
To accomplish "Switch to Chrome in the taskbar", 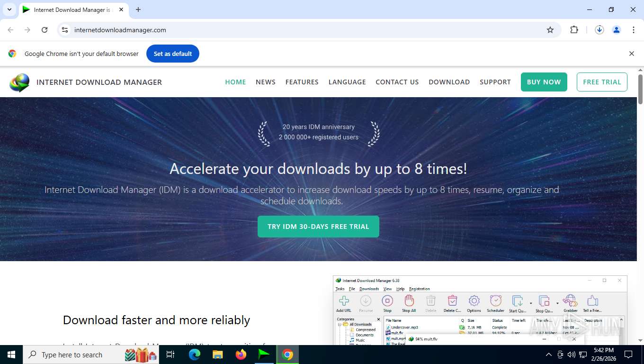I will [x=287, y=355].
